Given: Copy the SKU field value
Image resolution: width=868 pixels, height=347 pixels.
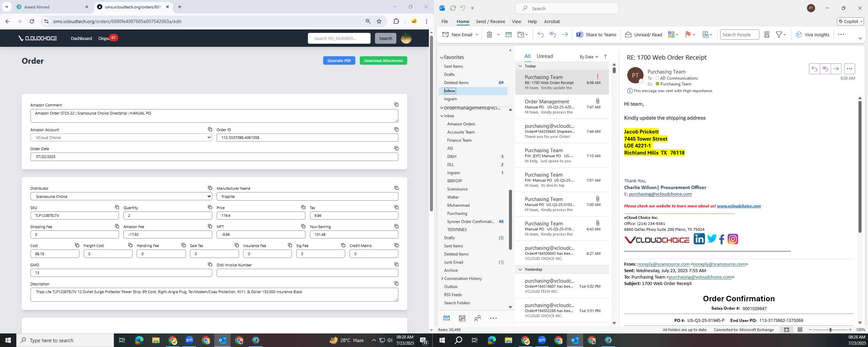Looking at the screenshot, I should (117, 207).
